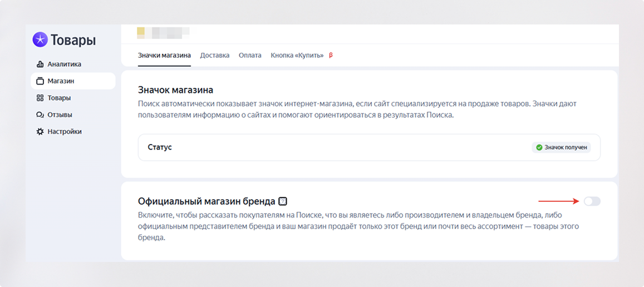Click the Значок магазина section heading
The image size is (644, 287).
pos(175,90)
